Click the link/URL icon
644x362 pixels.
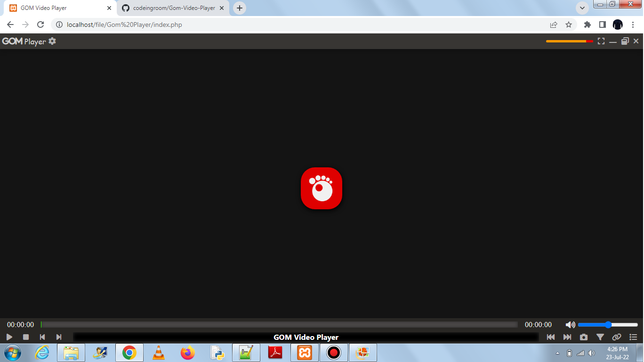coord(617,337)
